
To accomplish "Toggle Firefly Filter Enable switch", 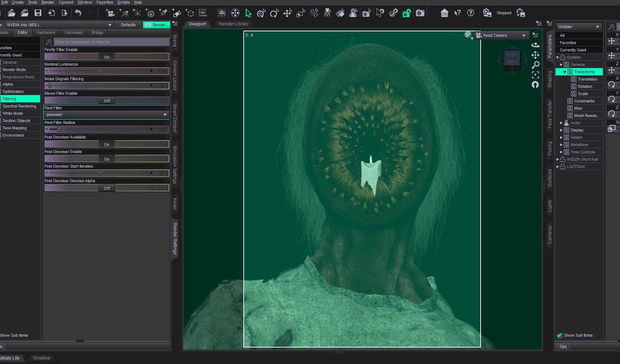I will (x=106, y=57).
